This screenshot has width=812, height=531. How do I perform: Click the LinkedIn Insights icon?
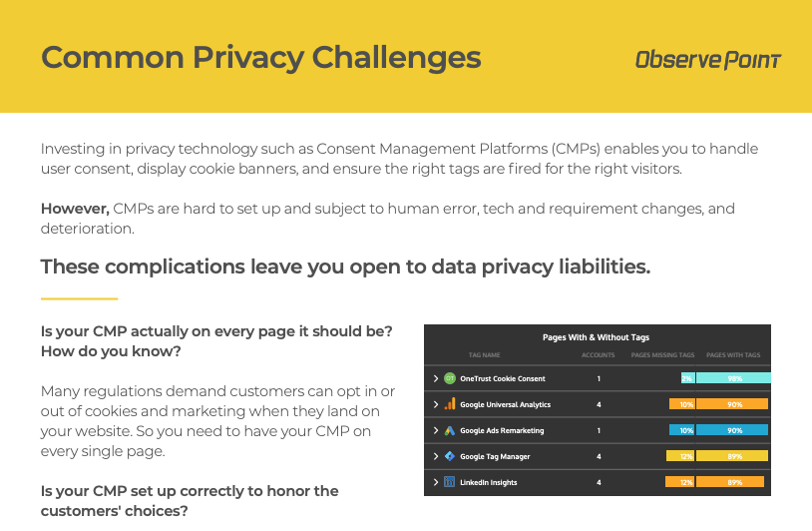coord(450,482)
